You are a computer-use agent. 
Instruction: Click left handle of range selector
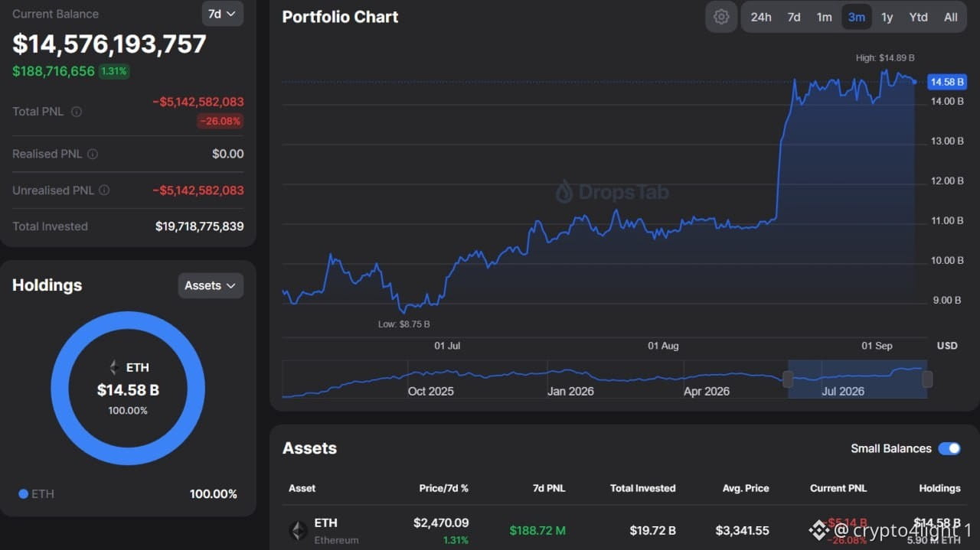click(788, 379)
